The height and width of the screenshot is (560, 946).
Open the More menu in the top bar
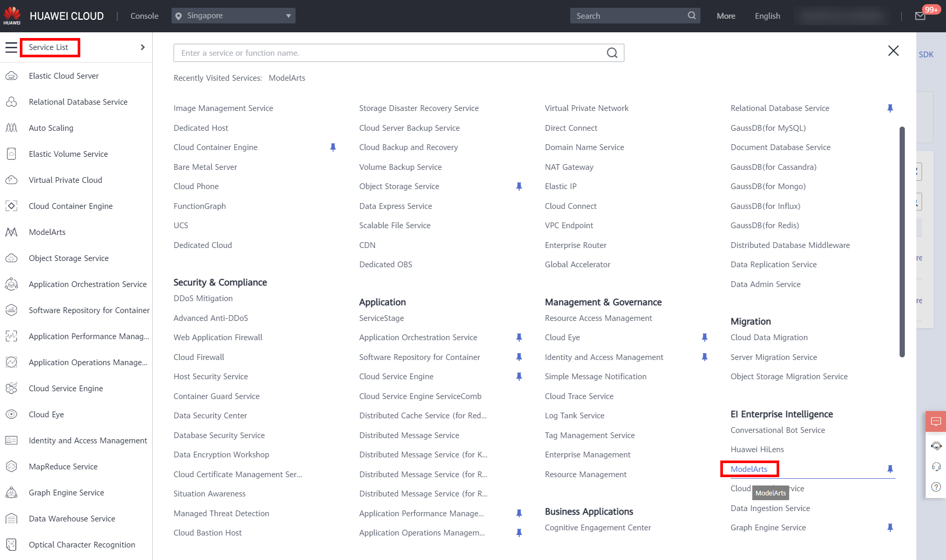coord(726,16)
